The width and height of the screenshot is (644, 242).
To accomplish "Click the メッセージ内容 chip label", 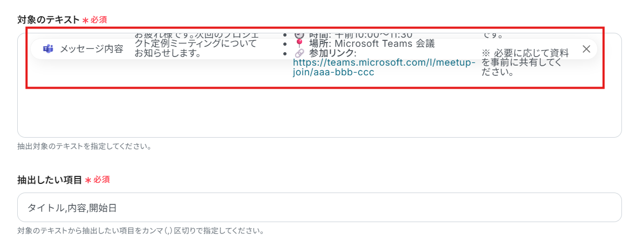I will [x=91, y=49].
